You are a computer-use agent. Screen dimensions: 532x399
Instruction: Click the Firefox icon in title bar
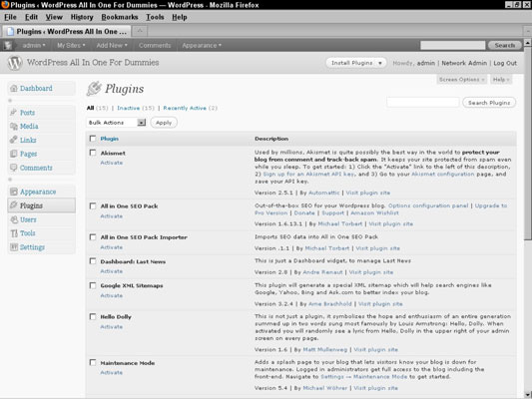[5, 5]
